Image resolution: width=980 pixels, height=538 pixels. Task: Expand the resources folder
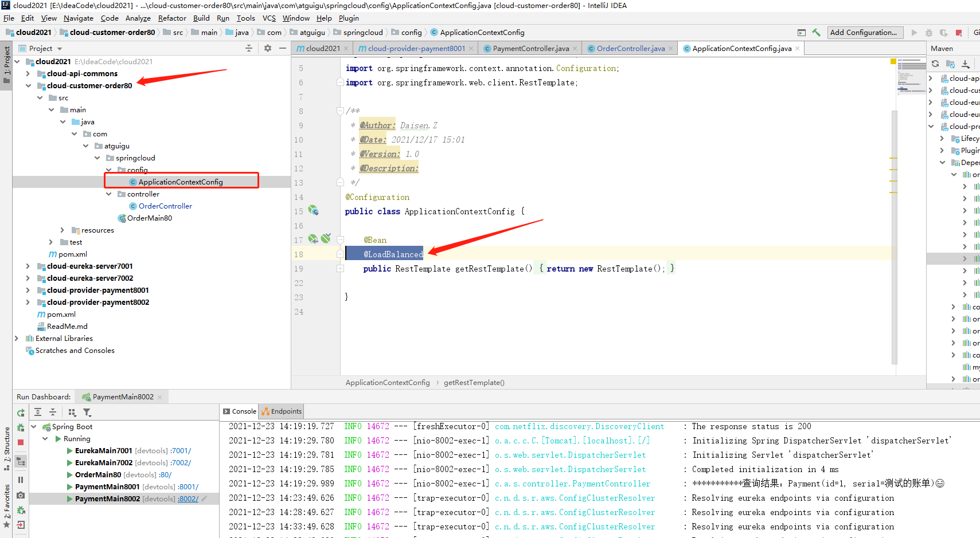(62, 230)
